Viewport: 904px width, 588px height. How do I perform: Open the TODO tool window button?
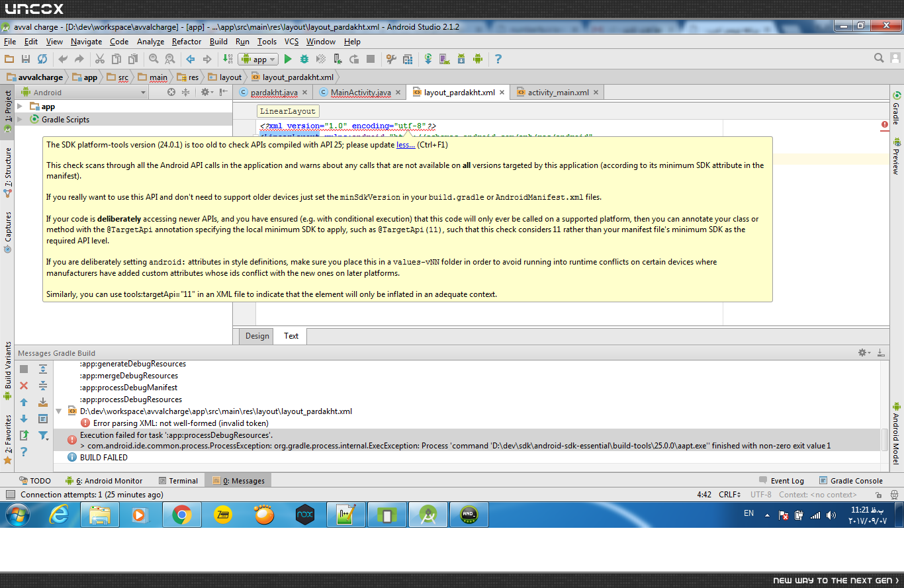(34, 481)
